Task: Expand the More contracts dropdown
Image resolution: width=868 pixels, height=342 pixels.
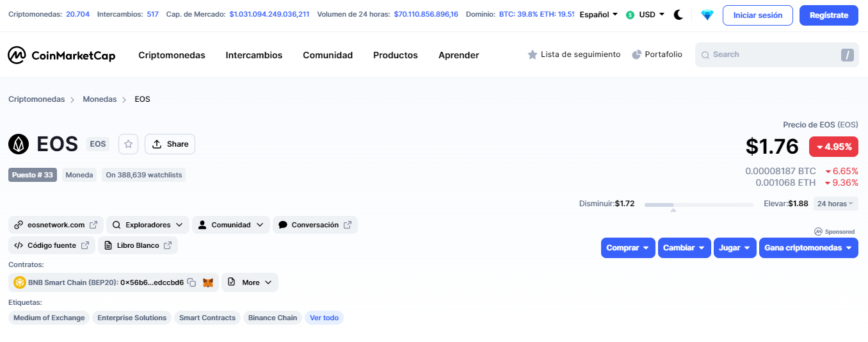Action: tap(250, 282)
